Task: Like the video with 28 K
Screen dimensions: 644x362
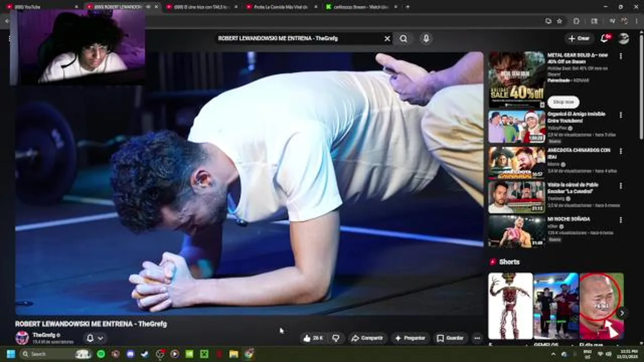Action: 313,338
